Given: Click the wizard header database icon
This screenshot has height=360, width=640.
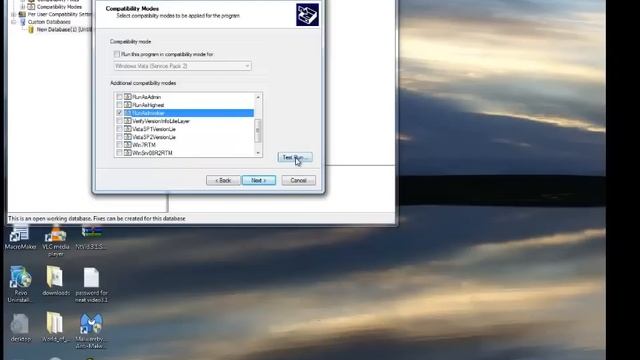Looking at the screenshot, I should (307, 15).
